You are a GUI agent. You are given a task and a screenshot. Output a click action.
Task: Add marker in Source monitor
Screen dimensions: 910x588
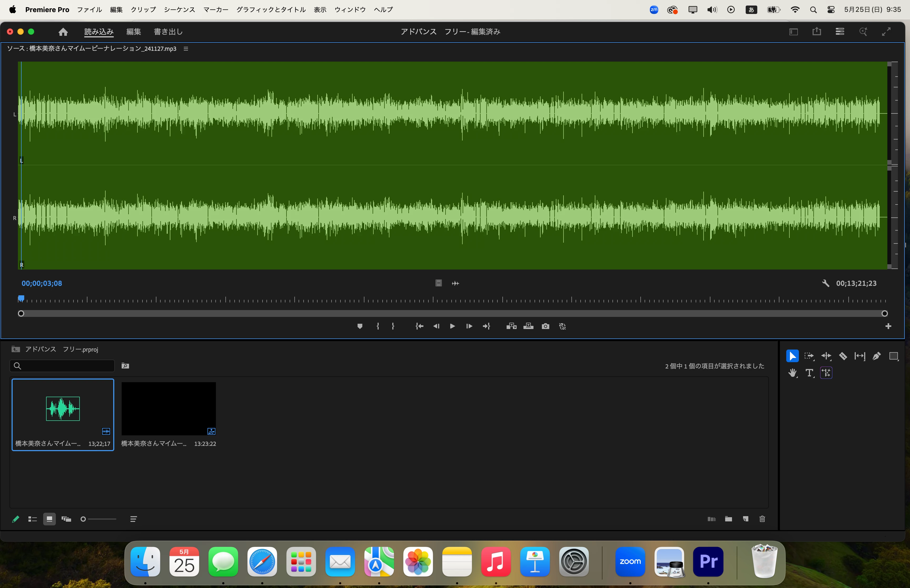pyautogui.click(x=359, y=326)
